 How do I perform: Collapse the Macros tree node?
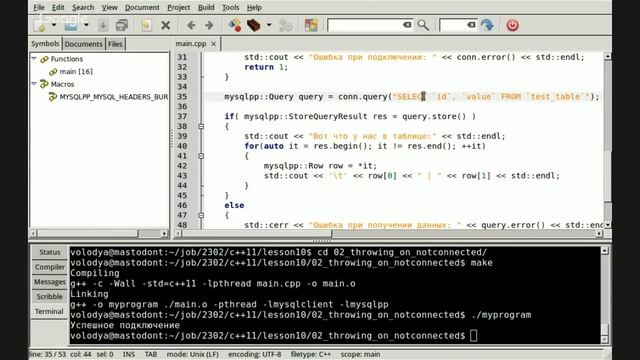coord(34,84)
